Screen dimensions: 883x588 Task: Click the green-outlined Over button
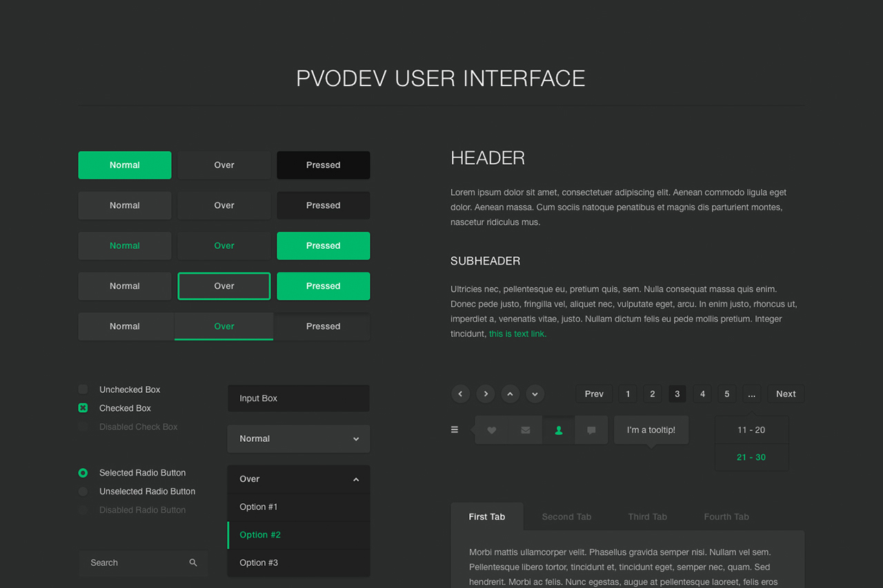(224, 286)
